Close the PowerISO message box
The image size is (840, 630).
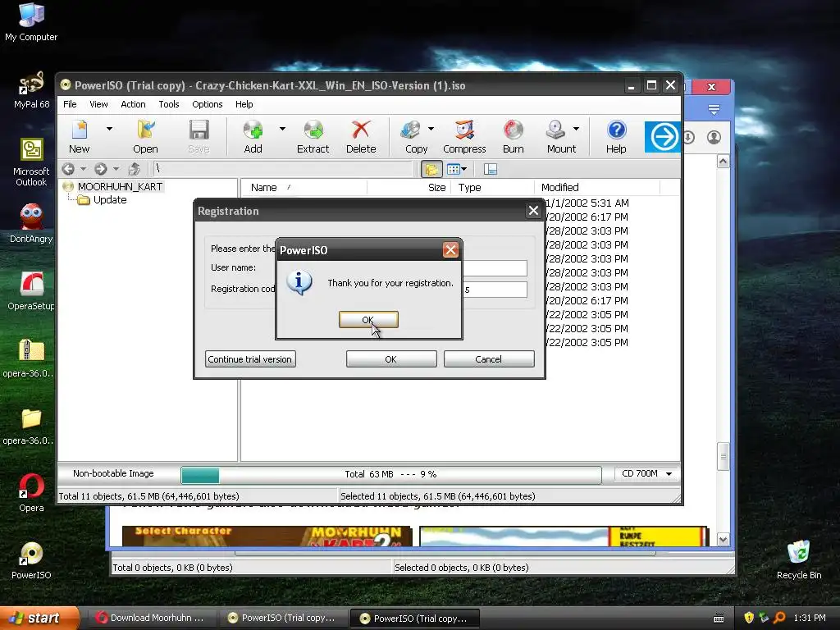pos(450,249)
